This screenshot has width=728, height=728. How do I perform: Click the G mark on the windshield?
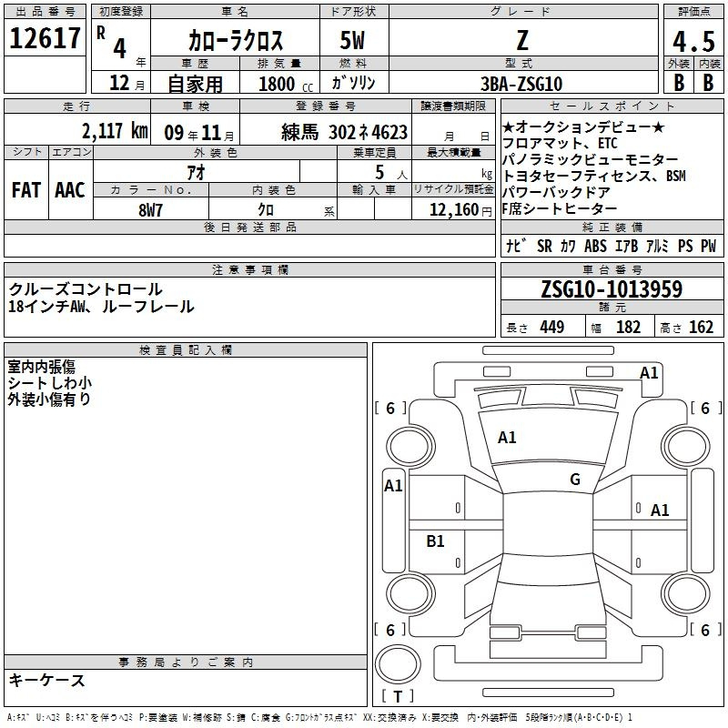574,480
